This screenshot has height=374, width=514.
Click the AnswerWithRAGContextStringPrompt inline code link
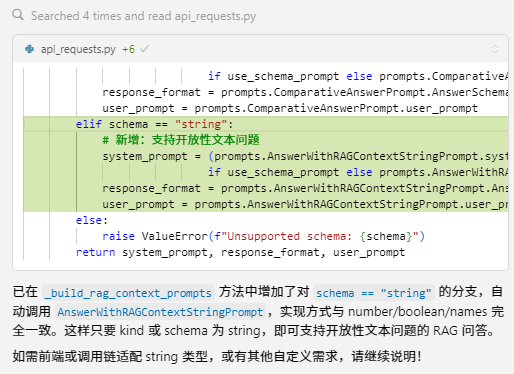point(160,312)
